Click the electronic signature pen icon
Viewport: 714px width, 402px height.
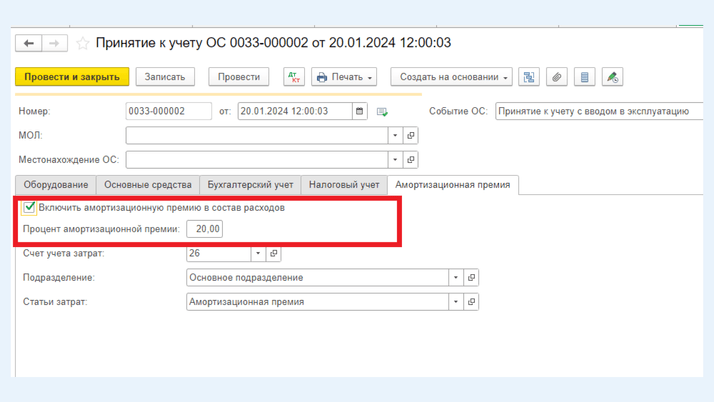pos(612,77)
